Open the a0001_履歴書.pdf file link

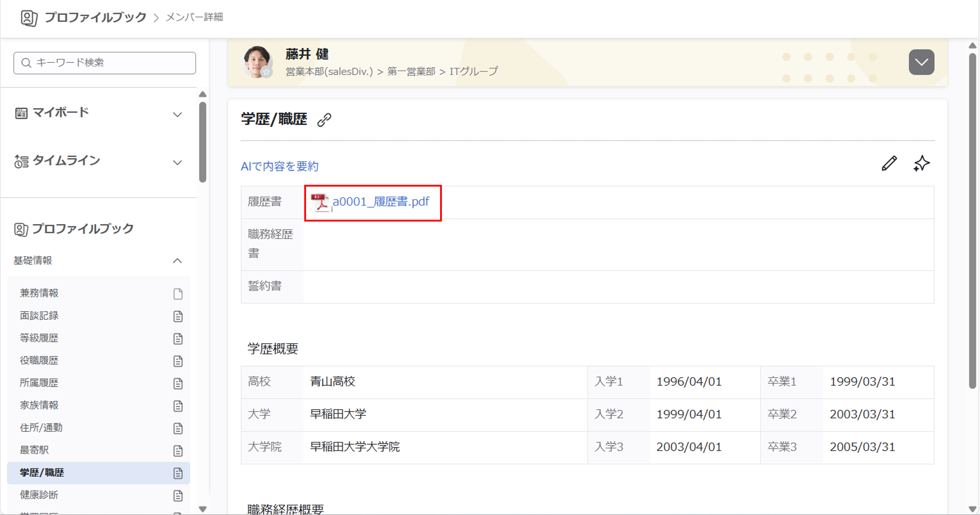coord(381,202)
